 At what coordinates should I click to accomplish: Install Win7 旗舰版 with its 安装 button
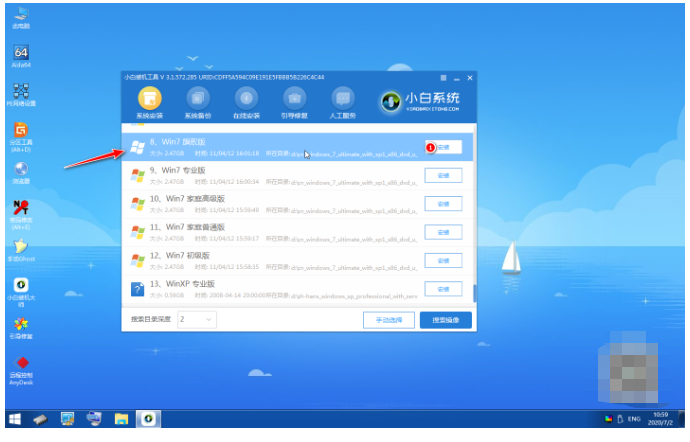[443, 147]
